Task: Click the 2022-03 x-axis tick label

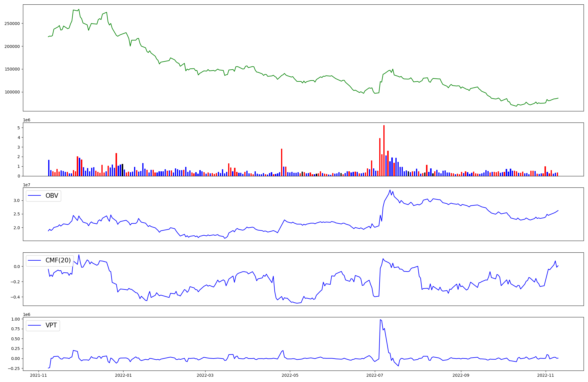Action: point(205,375)
